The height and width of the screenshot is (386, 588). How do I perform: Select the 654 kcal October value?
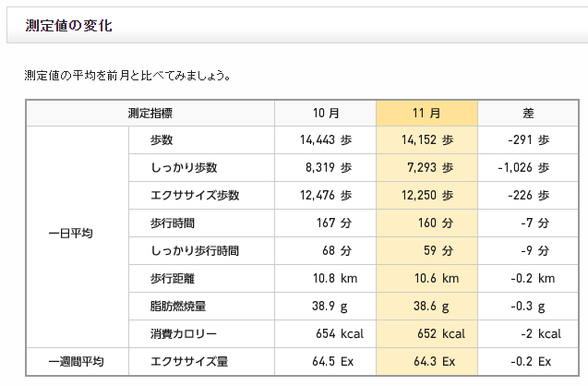coord(340,334)
